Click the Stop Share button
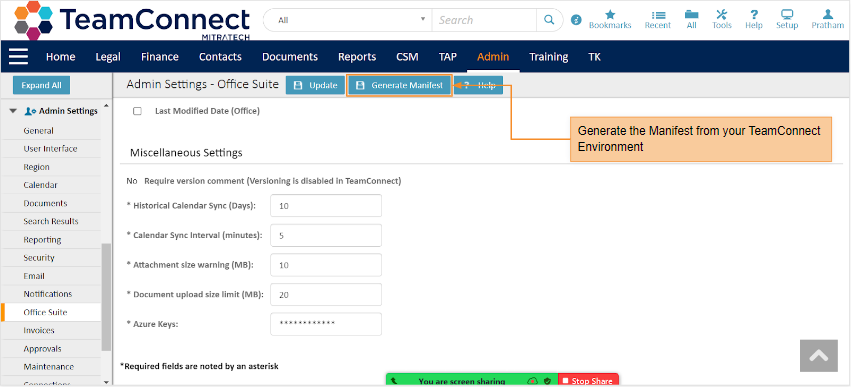This screenshot has height=387, width=851. pyautogui.click(x=588, y=381)
